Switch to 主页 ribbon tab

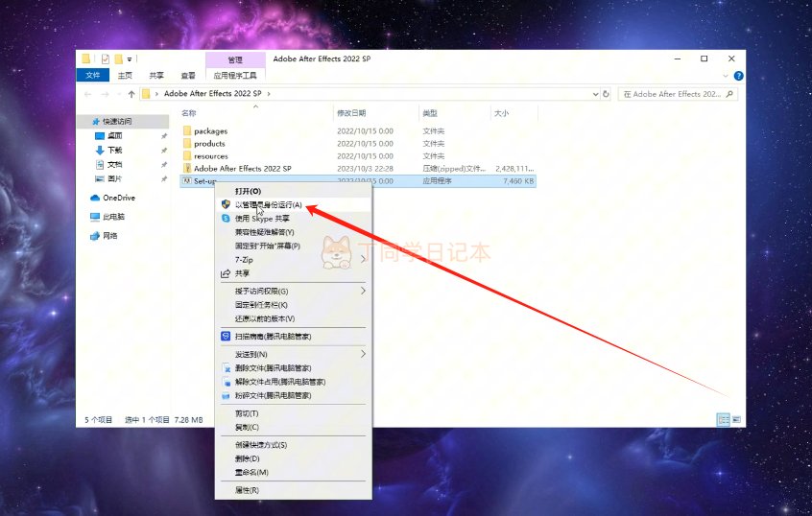click(125, 76)
